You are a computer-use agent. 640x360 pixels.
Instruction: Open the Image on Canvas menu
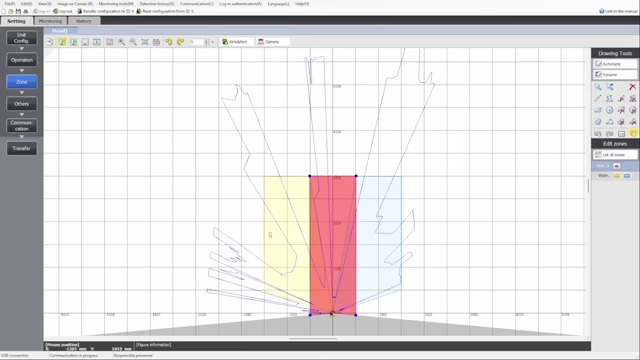(75, 4)
